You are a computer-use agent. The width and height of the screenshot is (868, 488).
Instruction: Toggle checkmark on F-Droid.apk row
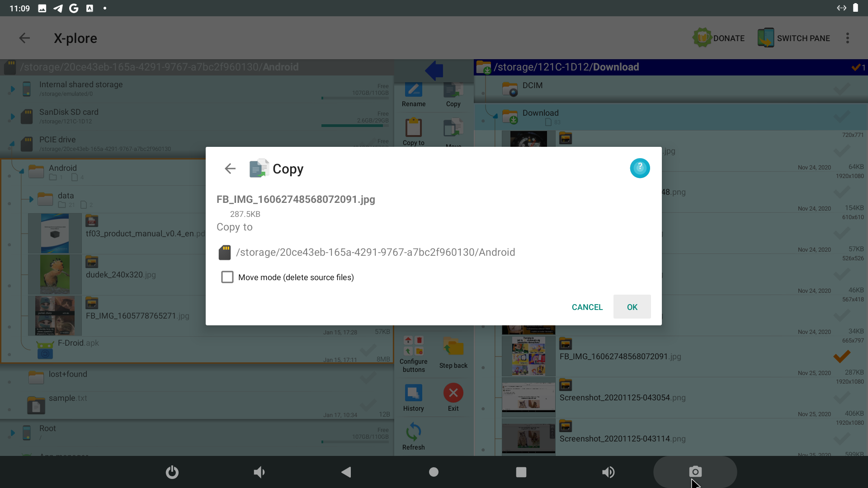coord(368,350)
